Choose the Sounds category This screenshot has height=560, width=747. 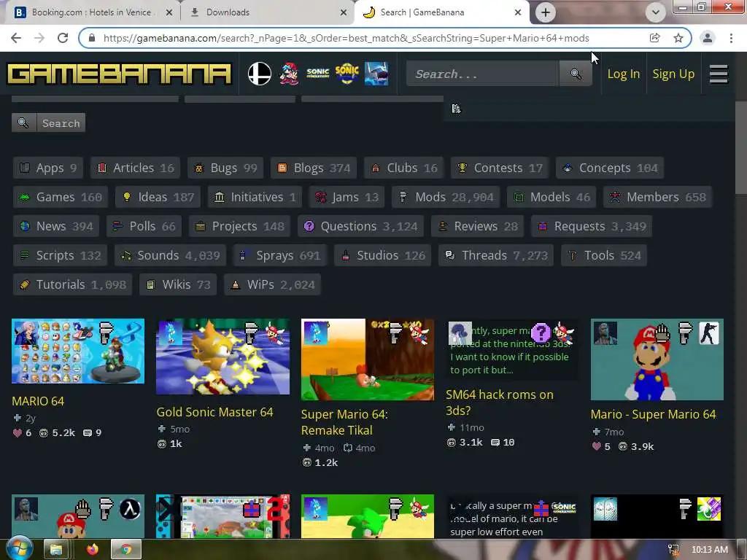tap(170, 254)
